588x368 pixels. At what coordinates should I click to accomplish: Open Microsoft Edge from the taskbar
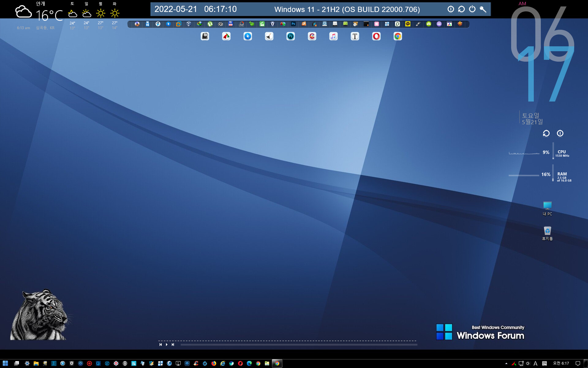pyautogui.click(x=249, y=363)
